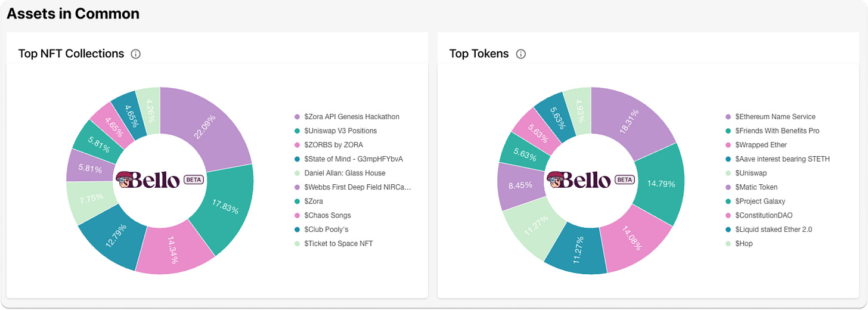The height and width of the screenshot is (310, 868).
Task: Click the $Liquid staked Ether 2.0 legend label
Action: pyautogui.click(x=773, y=230)
